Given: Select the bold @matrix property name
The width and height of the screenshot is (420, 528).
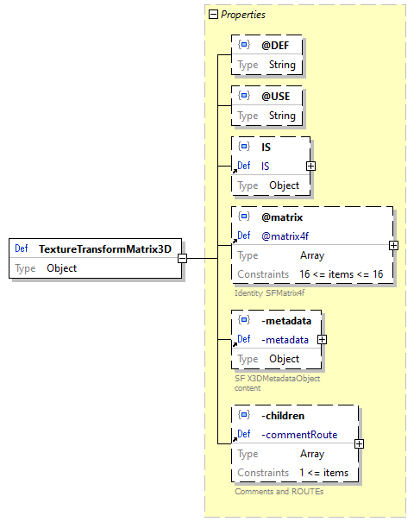Looking at the screenshot, I should click(282, 217).
